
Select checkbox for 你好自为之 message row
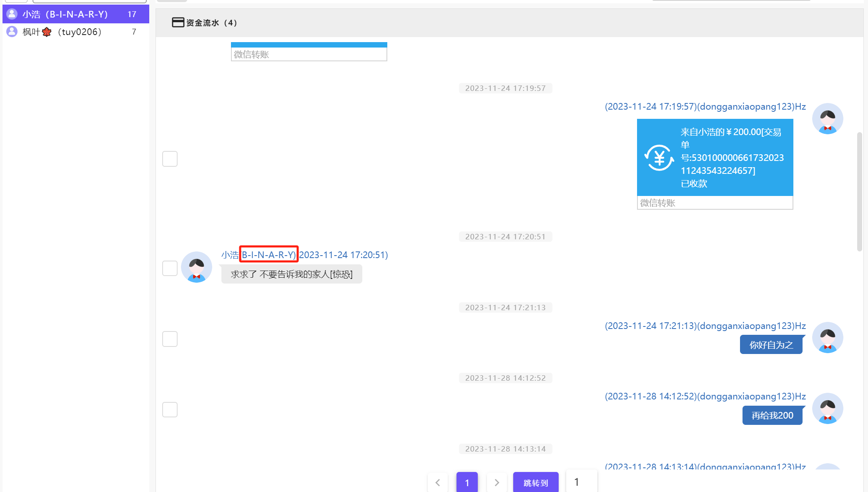point(170,339)
